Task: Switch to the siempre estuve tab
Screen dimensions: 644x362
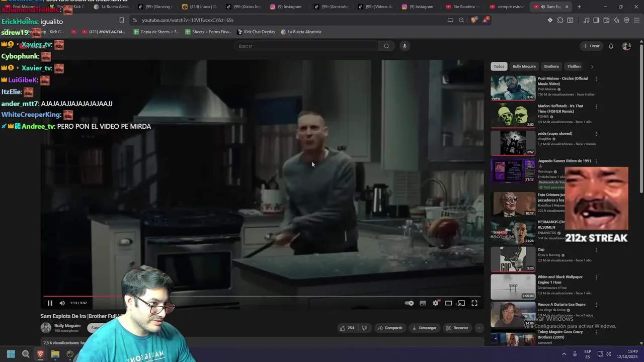Action: pos(507,7)
